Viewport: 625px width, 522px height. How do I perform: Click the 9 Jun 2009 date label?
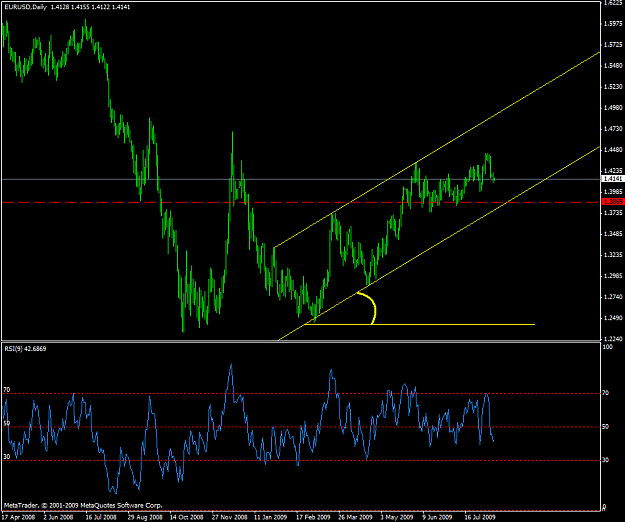[x=437, y=517]
